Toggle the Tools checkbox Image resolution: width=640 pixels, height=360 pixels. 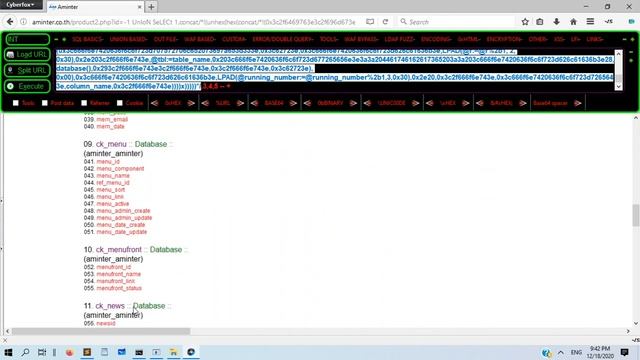[x=16, y=103]
